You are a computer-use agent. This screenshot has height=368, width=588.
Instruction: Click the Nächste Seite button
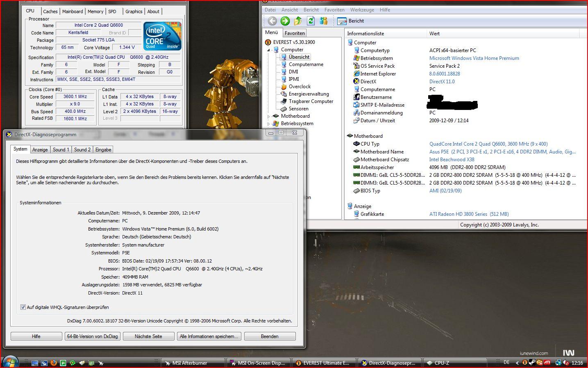148,336
